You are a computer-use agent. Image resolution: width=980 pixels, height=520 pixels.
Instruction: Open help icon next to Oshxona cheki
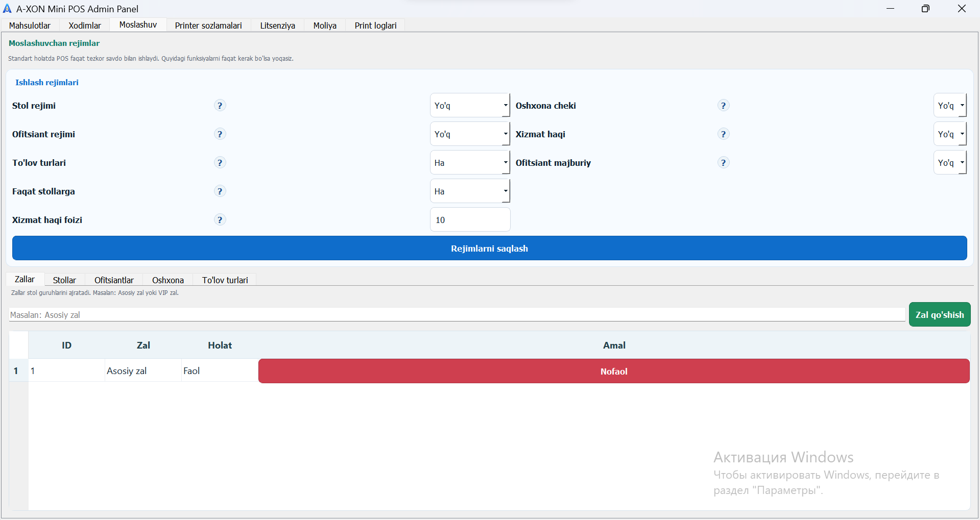pos(723,106)
